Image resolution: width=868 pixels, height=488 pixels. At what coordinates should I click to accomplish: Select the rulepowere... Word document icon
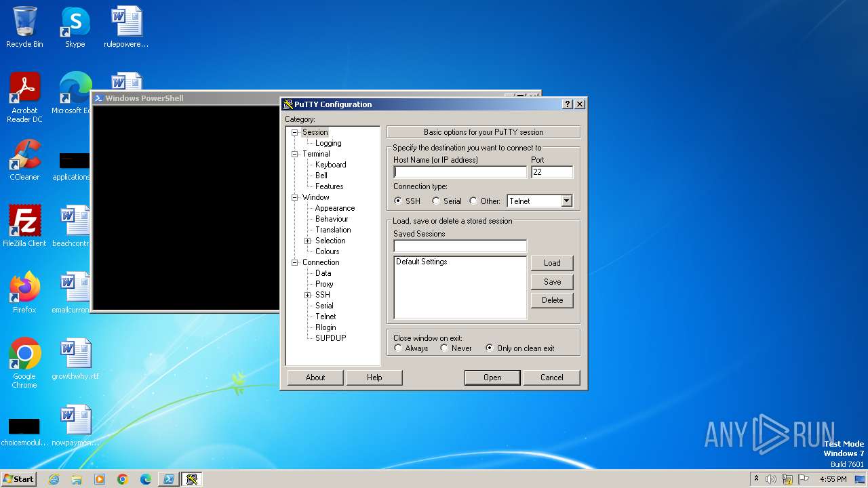click(x=126, y=27)
